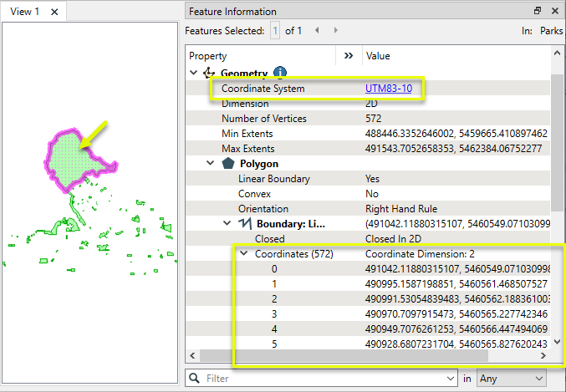
Task: Go to the previous selected feature
Action: (317, 31)
